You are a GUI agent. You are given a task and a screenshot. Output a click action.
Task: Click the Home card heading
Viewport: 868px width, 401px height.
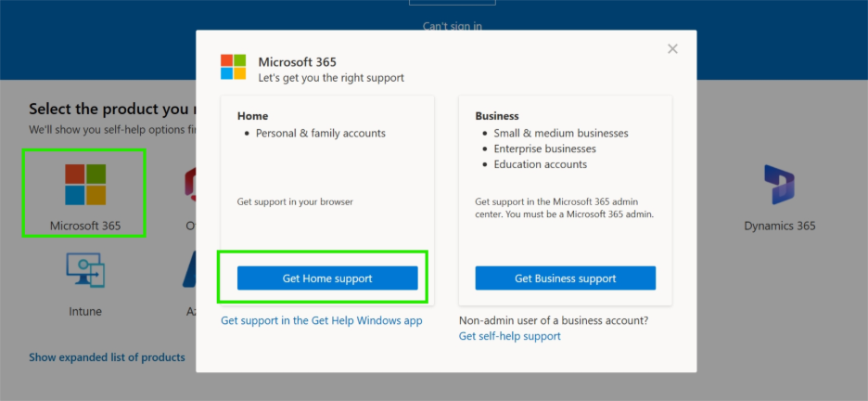252,116
